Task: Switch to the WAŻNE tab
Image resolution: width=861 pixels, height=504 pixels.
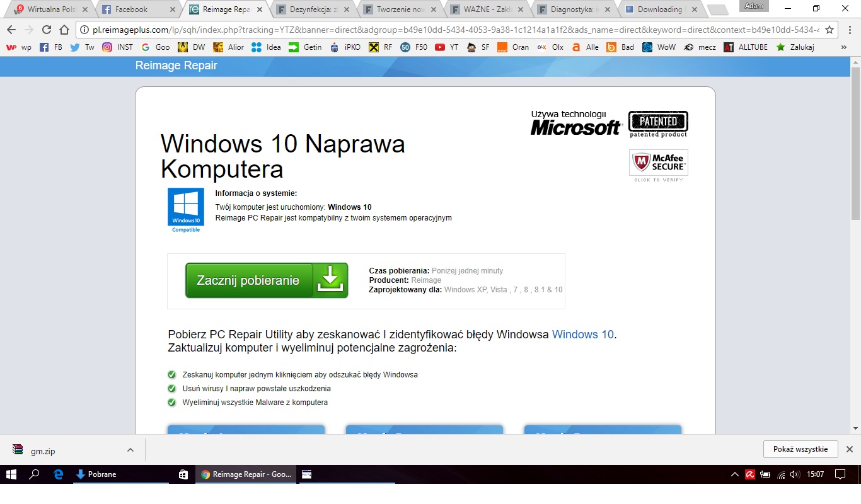Action: pos(488,9)
